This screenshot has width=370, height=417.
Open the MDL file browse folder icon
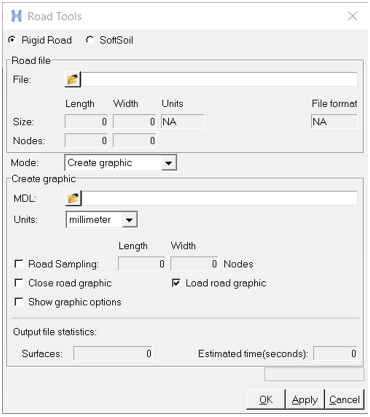tap(73, 198)
